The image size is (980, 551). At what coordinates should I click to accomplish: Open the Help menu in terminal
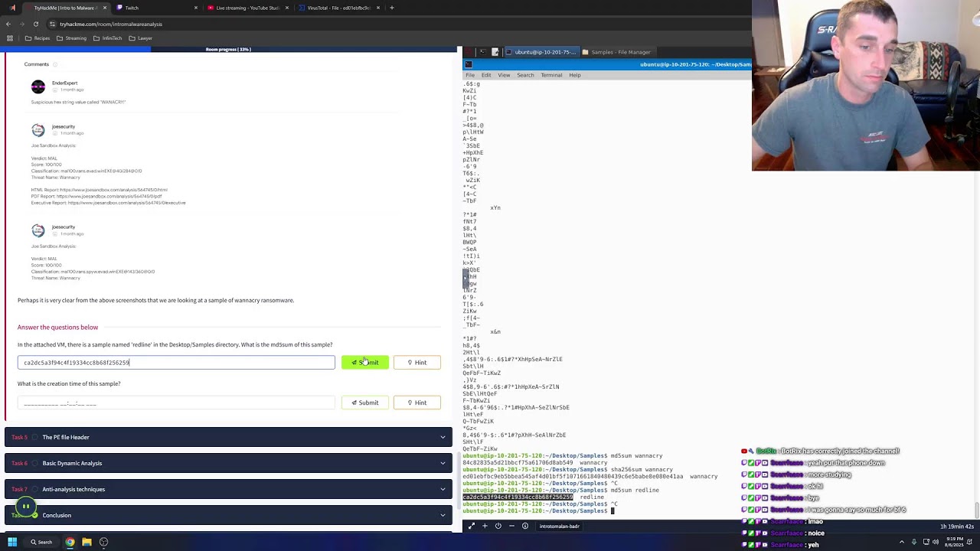(x=575, y=75)
